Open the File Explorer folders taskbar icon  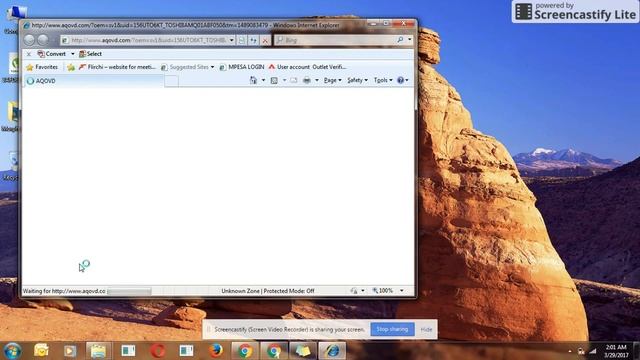98,351
